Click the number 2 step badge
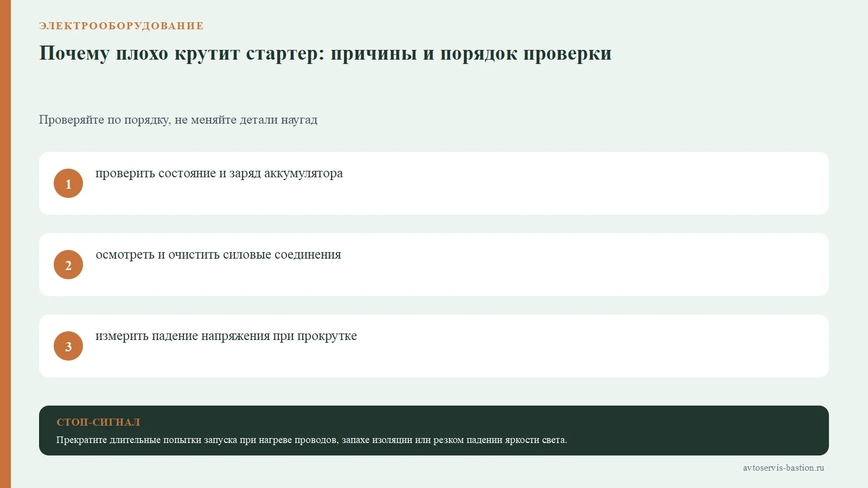Viewport: 868px width, 488px height. coord(68,265)
